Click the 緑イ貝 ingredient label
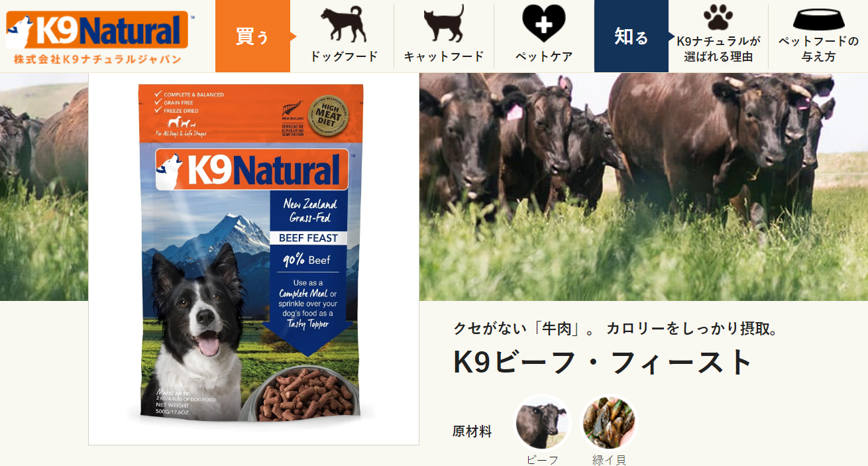The image size is (868, 466). (609, 459)
